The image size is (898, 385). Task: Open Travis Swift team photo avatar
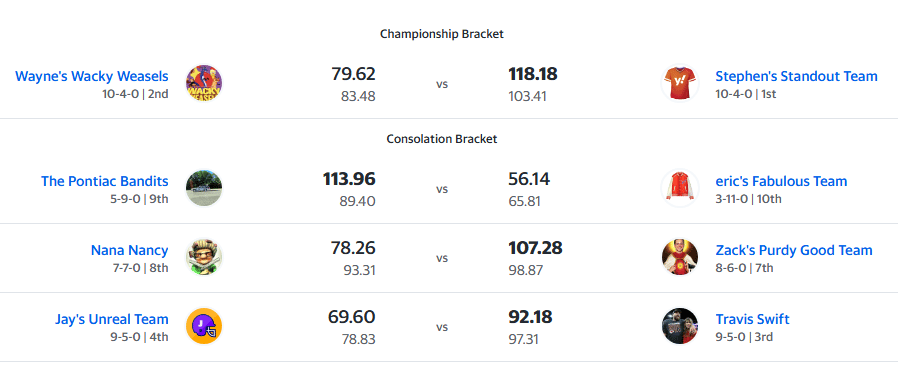(x=680, y=326)
